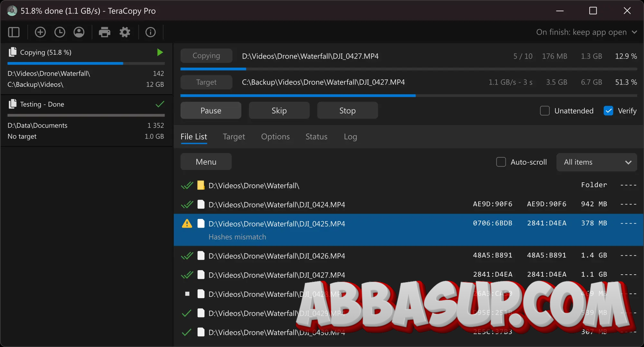The height and width of the screenshot is (347, 644).
Task: Click the Copying label button
Action: [206, 56]
